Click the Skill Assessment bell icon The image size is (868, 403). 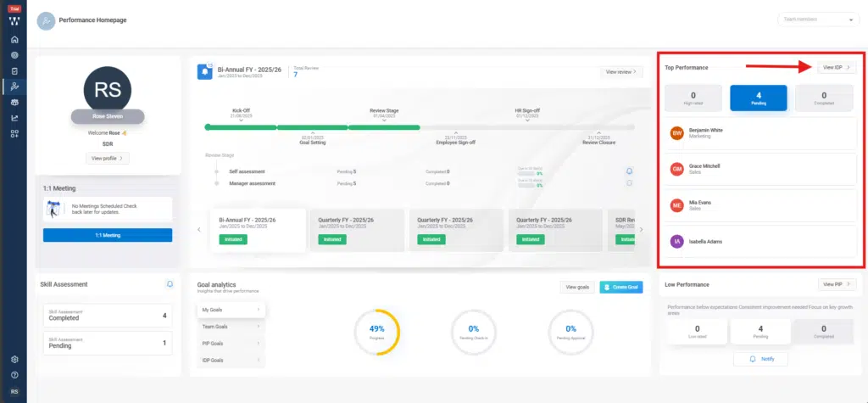(170, 284)
